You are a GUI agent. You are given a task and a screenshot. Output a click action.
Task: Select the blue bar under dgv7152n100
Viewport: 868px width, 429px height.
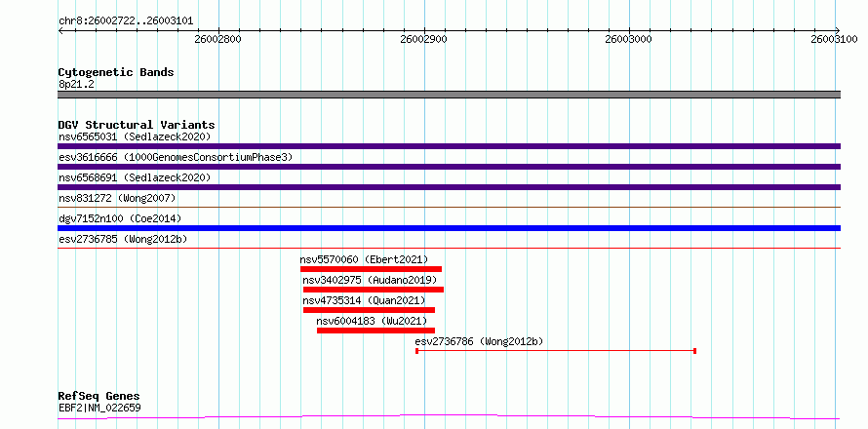click(449, 228)
